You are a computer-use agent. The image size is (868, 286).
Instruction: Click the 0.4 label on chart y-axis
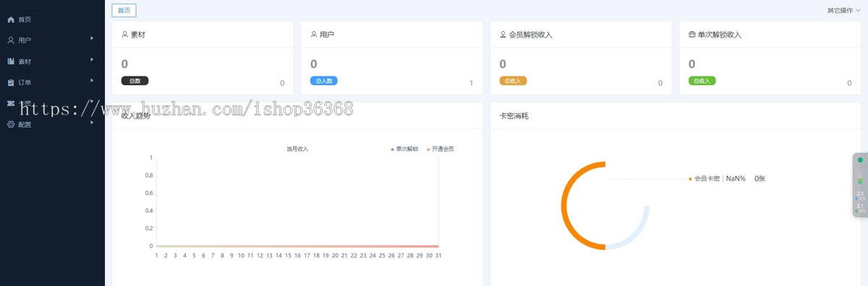point(149,210)
